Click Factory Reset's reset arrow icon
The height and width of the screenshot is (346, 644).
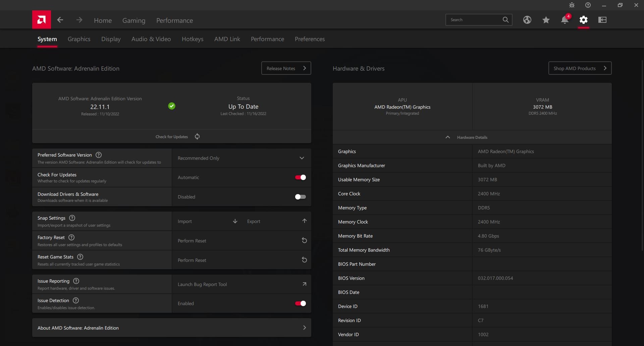pos(304,240)
